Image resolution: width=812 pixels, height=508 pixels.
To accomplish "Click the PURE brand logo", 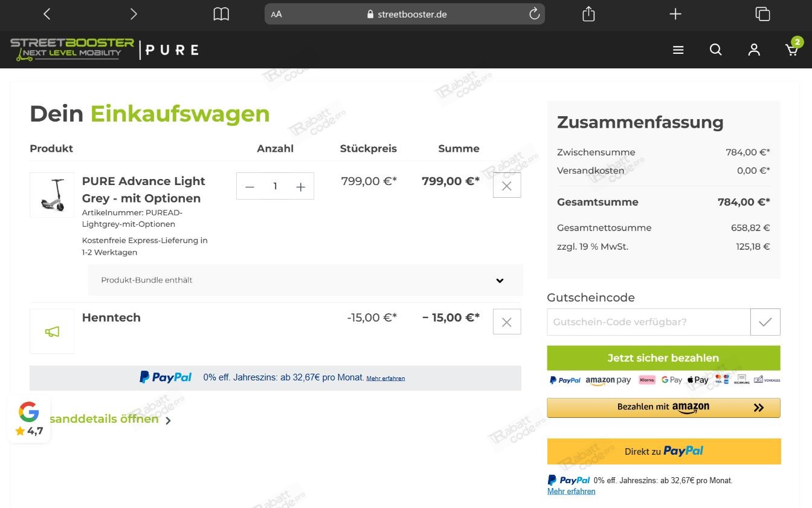I will pyautogui.click(x=172, y=50).
